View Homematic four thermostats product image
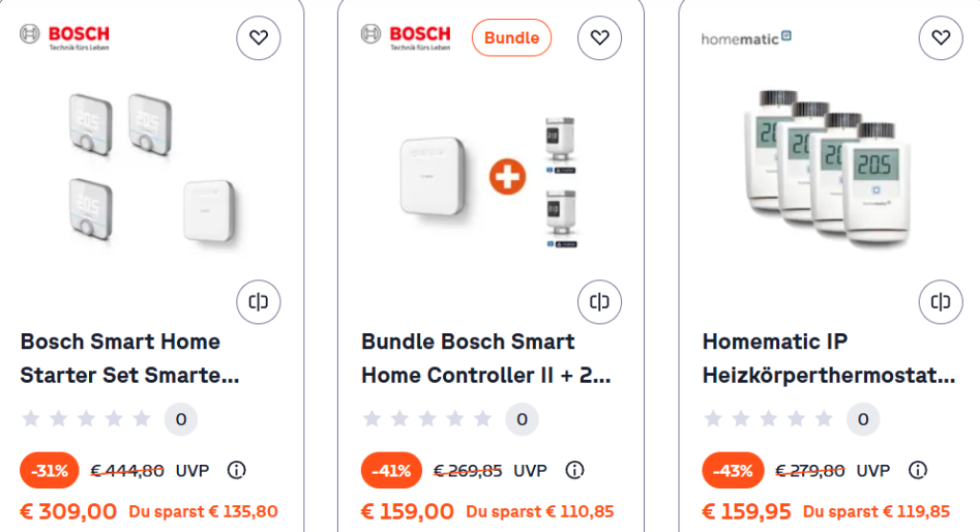 tap(828, 167)
